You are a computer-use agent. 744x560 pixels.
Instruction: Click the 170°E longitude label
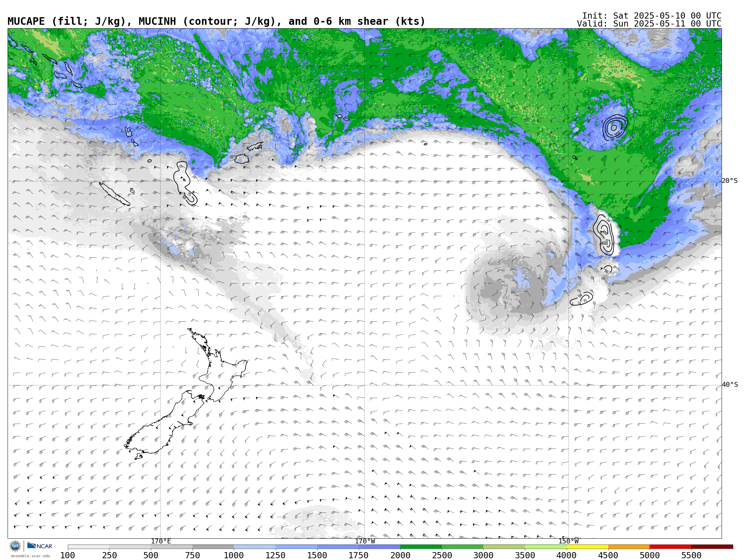161,541
